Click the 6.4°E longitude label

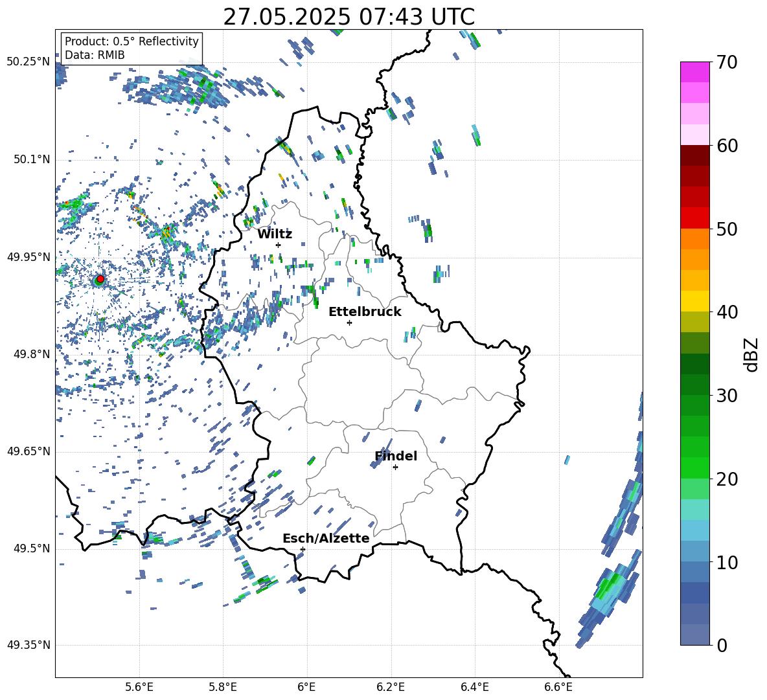(x=474, y=687)
